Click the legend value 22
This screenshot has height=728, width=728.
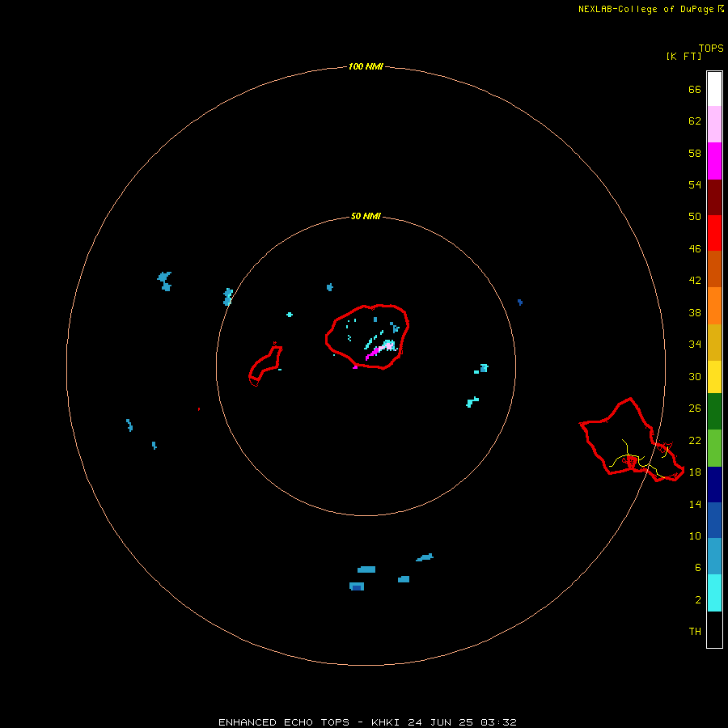[695, 440]
